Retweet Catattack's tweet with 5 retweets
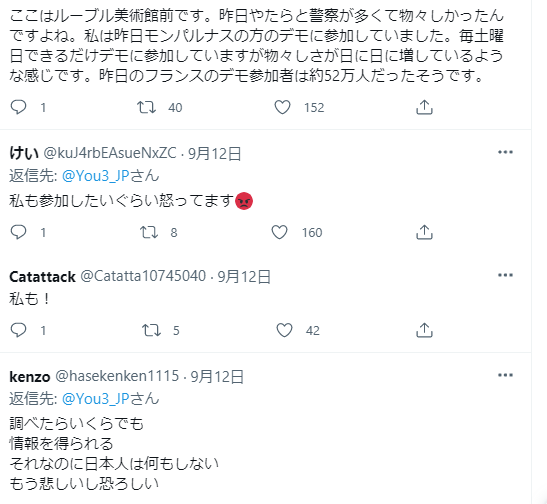This screenshot has width=547, height=504. tap(151, 330)
